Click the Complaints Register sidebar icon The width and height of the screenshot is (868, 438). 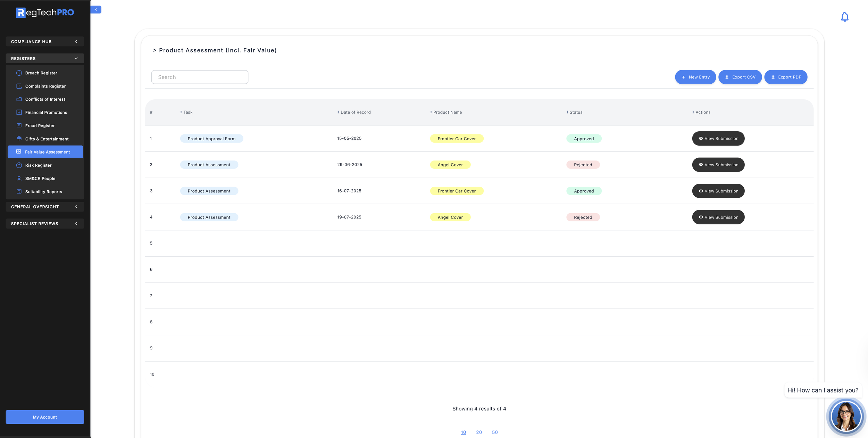click(19, 86)
